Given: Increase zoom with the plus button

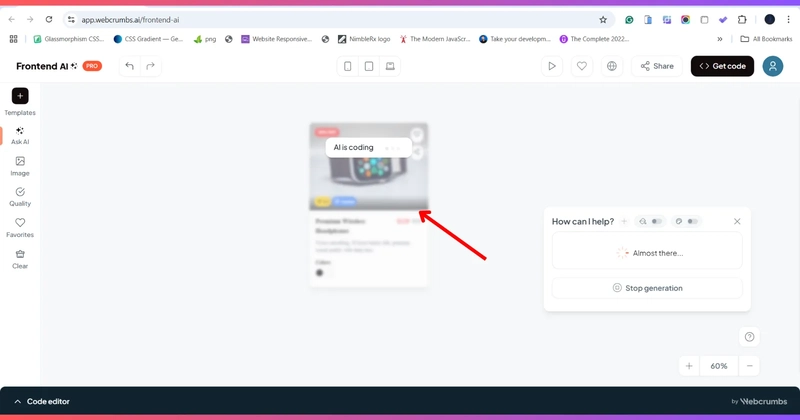Looking at the screenshot, I should click(689, 366).
